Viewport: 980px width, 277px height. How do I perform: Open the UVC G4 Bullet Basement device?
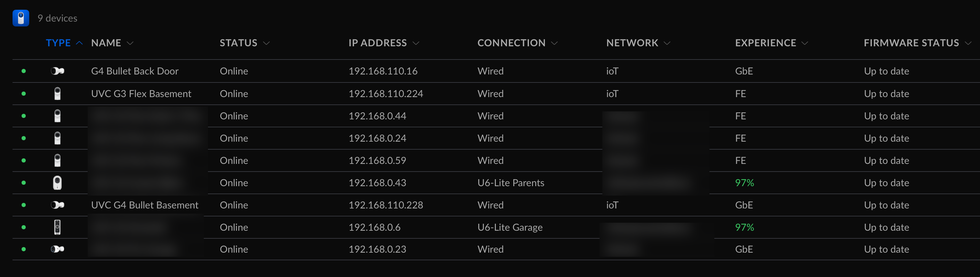pyautogui.click(x=145, y=205)
